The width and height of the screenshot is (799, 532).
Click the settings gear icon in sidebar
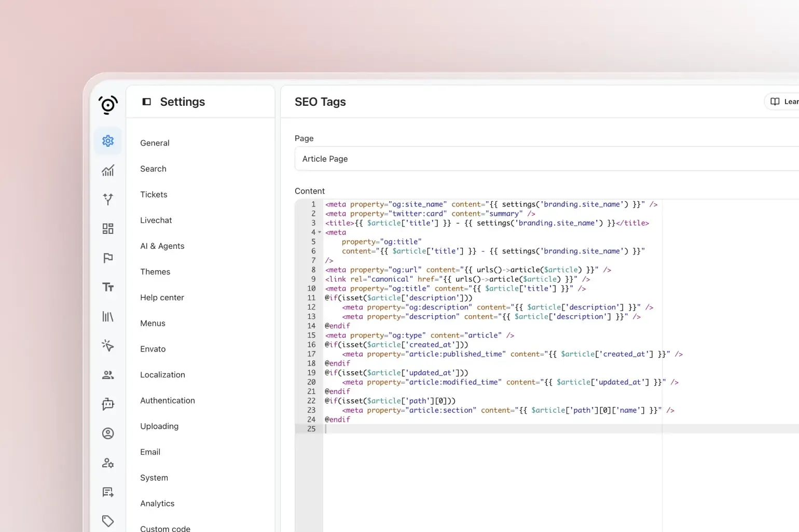point(108,141)
